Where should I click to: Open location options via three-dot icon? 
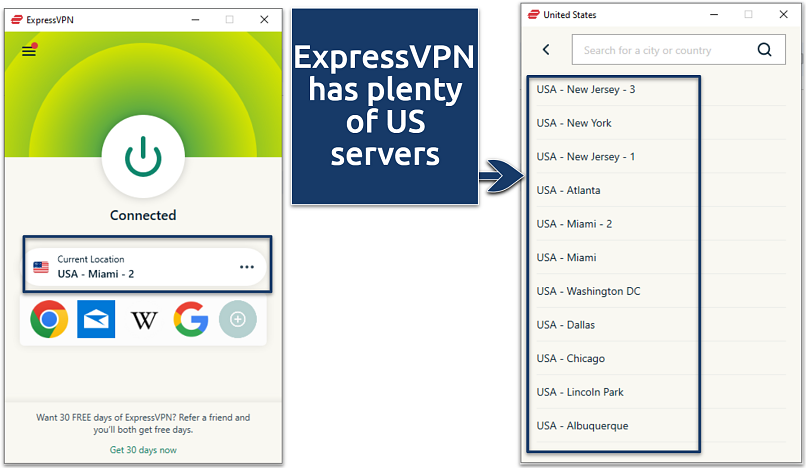coord(246,267)
